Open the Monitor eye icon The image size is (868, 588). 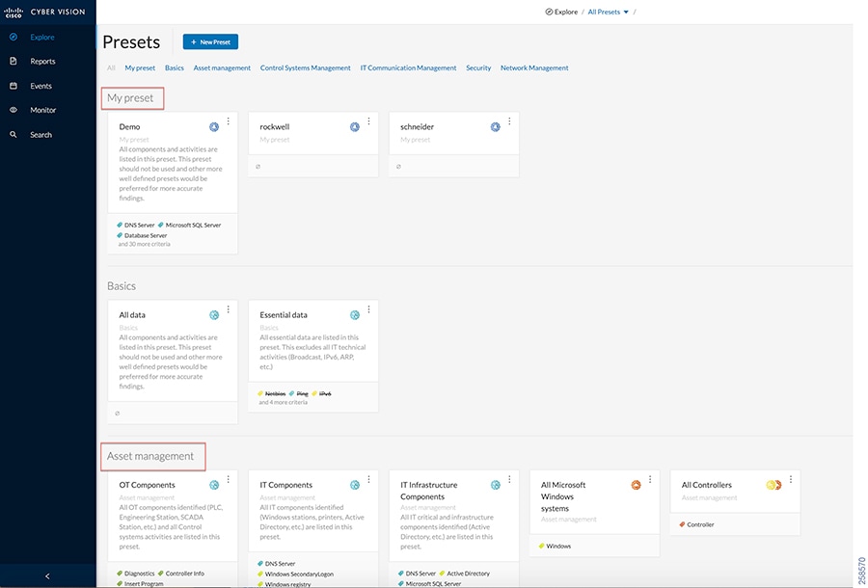14,110
